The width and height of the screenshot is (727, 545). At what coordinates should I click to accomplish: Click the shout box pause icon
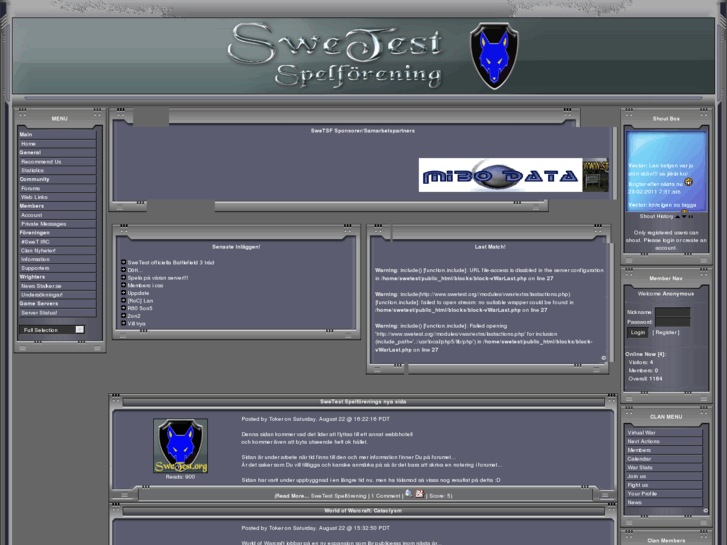[691, 217]
